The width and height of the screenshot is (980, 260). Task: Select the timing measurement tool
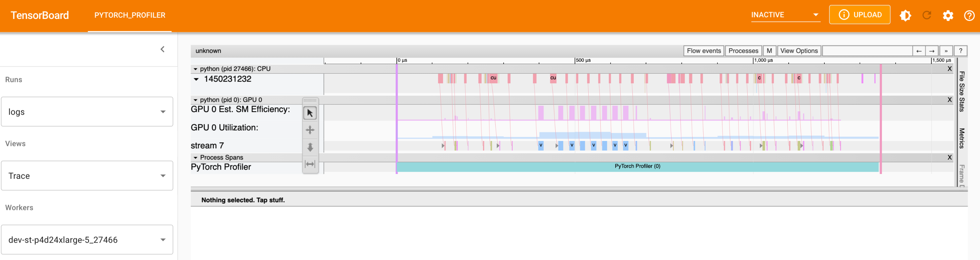pos(310,164)
